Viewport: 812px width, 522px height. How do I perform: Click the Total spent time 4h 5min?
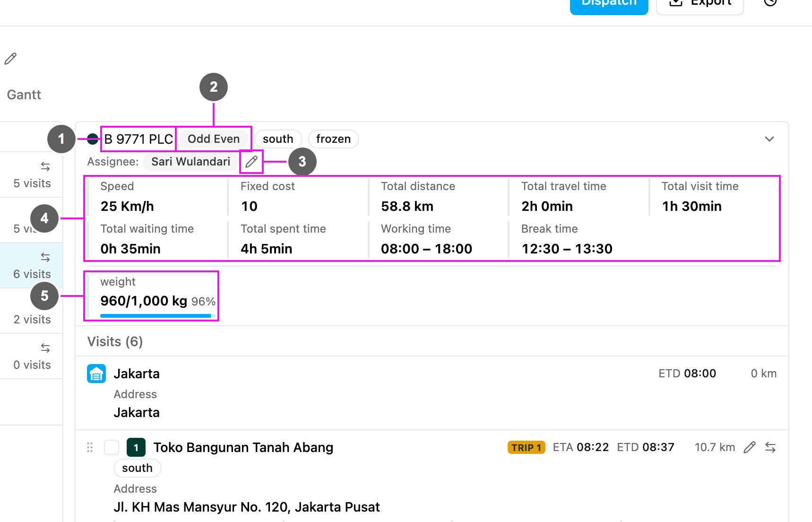(x=267, y=249)
